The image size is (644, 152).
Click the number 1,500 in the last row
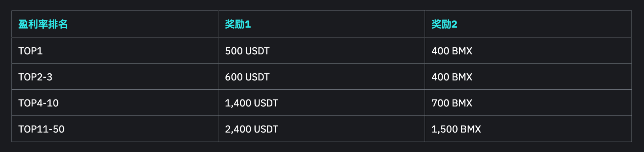click(444, 129)
